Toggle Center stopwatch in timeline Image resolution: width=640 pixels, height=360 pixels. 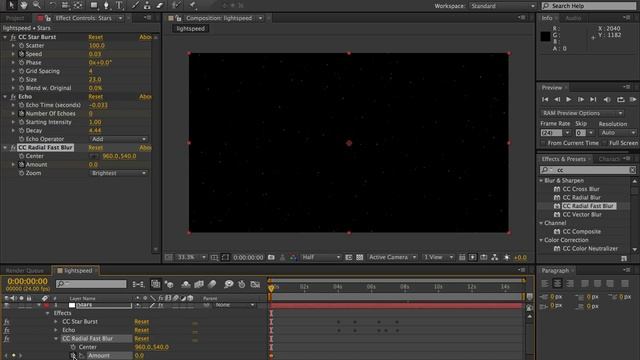coord(73,347)
